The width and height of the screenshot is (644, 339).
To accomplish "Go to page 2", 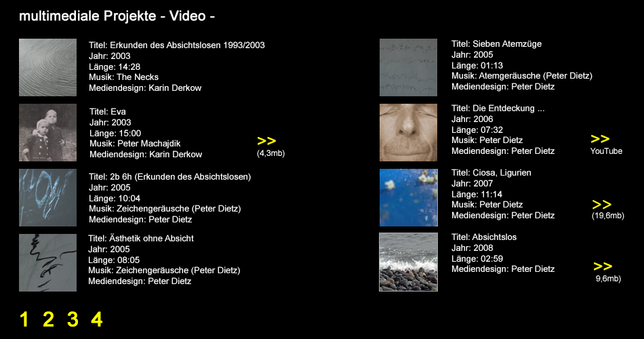I will 48,319.
